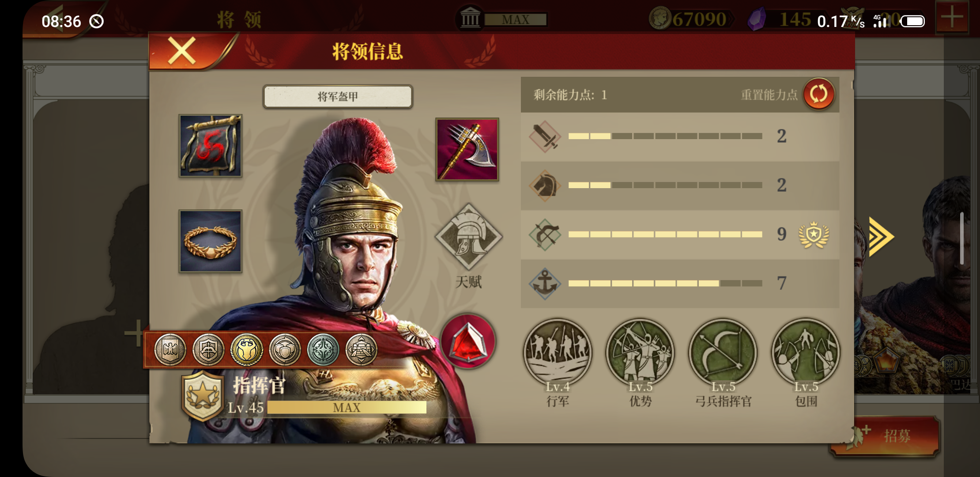Tap the red gem icon
Viewport: 980px width, 477px height.
[468, 342]
